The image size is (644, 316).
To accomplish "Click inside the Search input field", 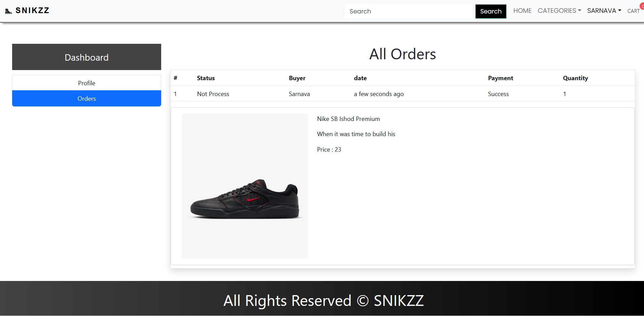I will [409, 11].
